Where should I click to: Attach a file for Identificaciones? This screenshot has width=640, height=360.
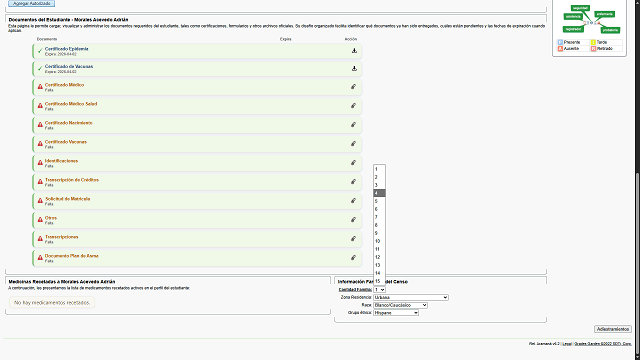pos(353,162)
